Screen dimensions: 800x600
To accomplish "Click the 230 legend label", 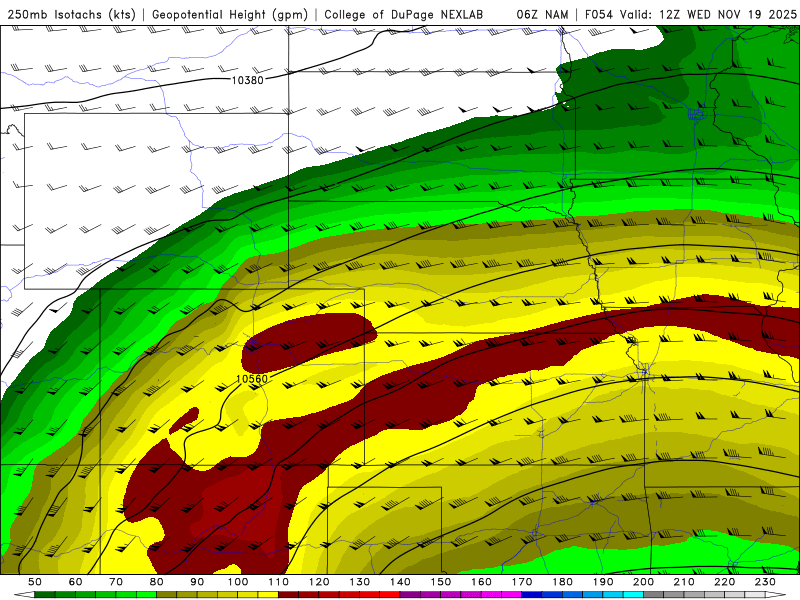I will coord(765,582).
